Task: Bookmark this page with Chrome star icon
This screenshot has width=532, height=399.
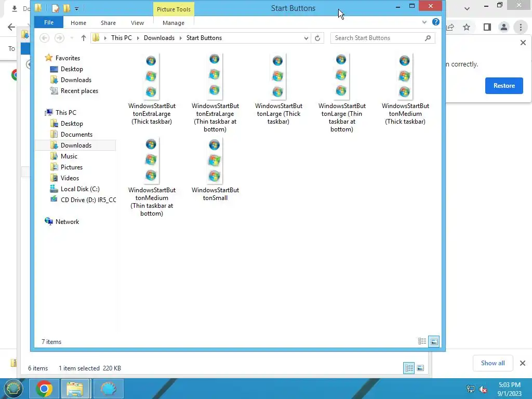Action: tap(467, 27)
